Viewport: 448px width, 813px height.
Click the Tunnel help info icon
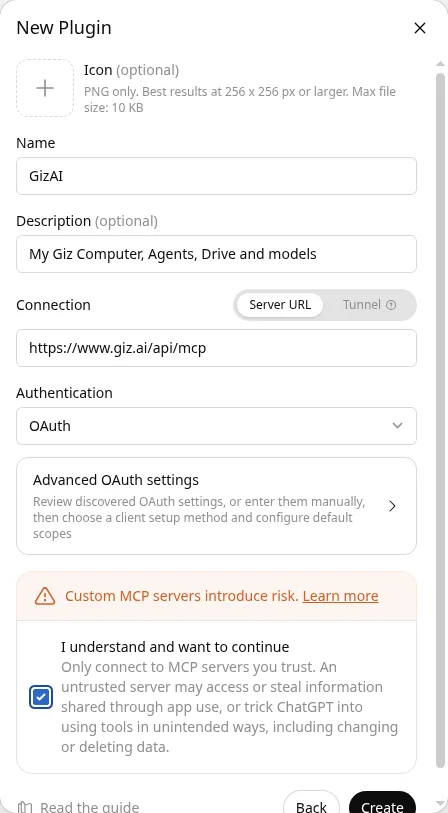[x=391, y=305]
